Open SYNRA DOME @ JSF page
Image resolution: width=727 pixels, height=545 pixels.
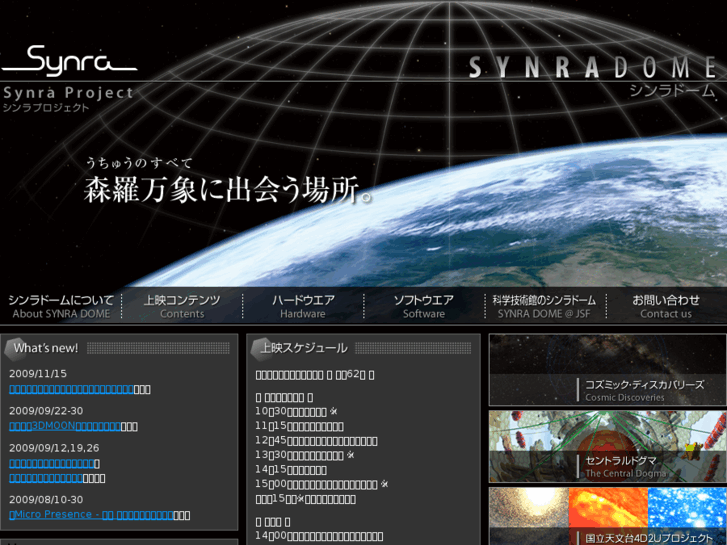(x=544, y=307)
